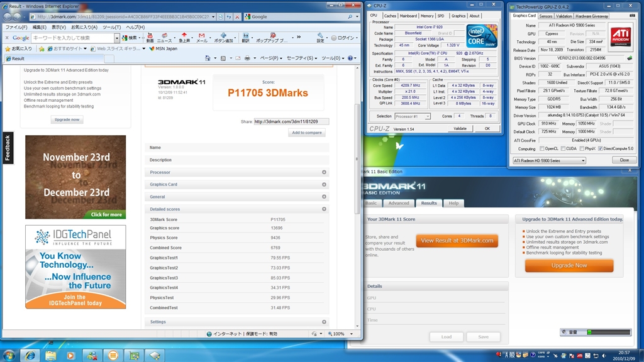Click the Google toolbar news (ニュース) icon
The width and height of the screenshot is (644, 362).
point(164,37)
